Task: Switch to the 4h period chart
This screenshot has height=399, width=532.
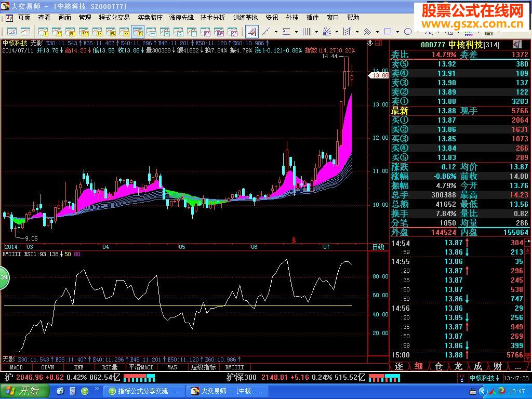Action: (x=125, y=32)
